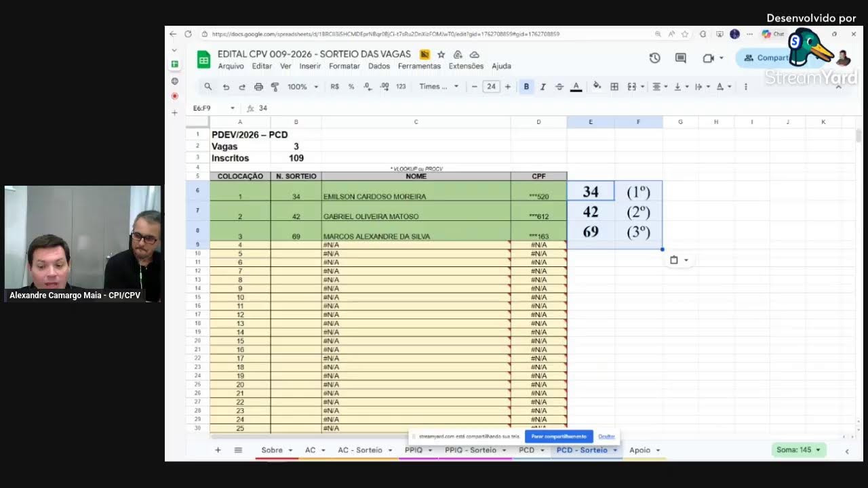Undo the last action
This screenshot has width=868, height=488.
pos(226,87)
